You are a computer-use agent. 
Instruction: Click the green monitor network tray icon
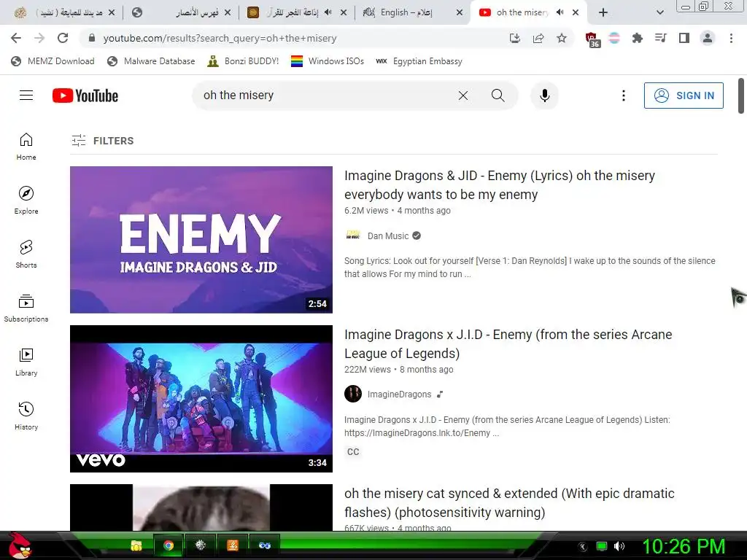tap(602, 546)
